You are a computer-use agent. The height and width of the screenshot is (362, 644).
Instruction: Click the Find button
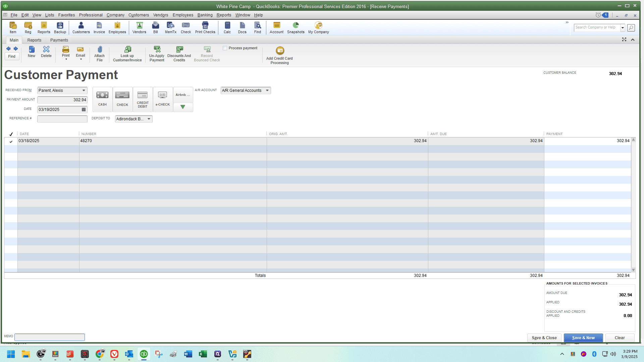12,56
